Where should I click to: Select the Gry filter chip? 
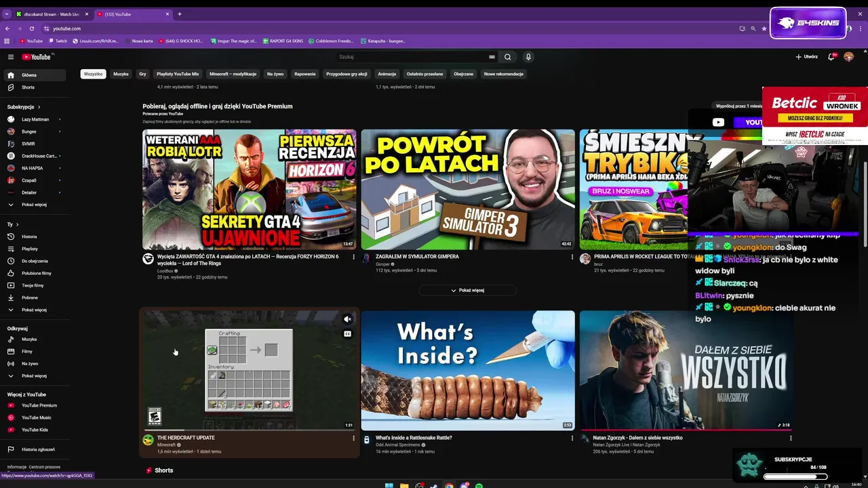coord(142,74)
